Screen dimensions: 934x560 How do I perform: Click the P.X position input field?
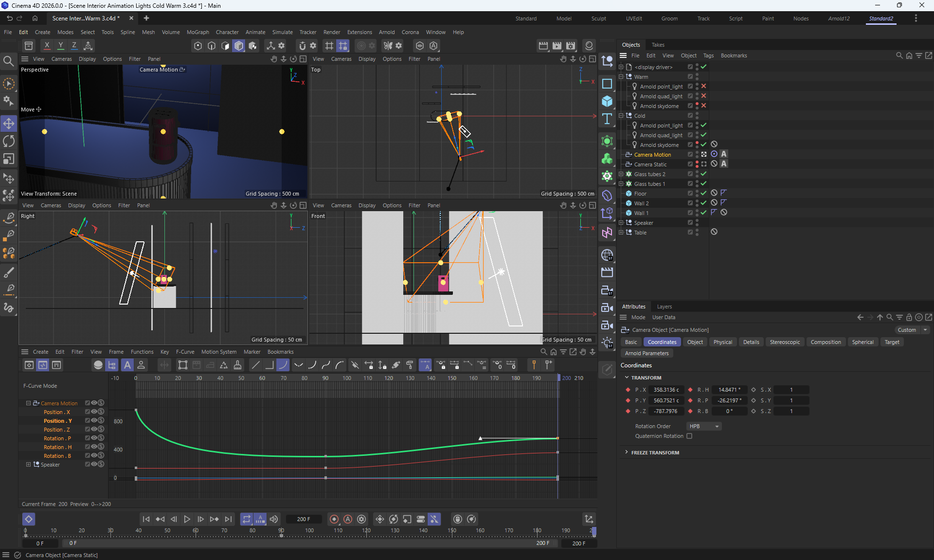pyautogui.click(x=666, y=390)
